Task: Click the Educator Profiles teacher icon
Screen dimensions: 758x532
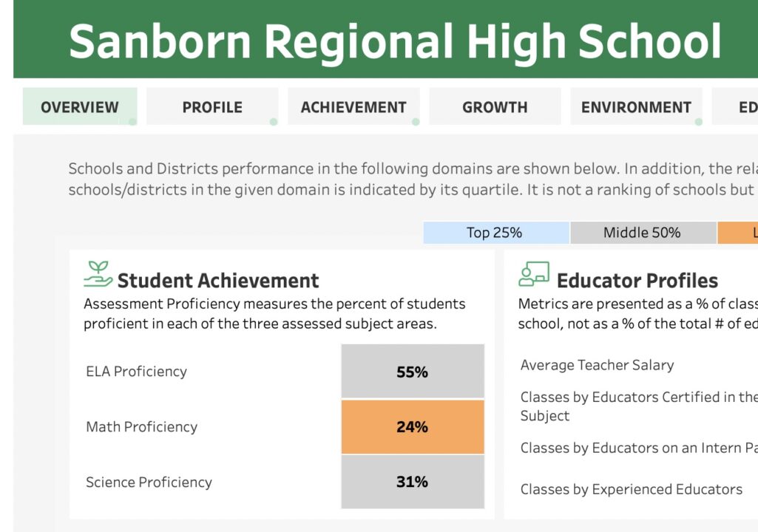Action: tap(534, 274)
